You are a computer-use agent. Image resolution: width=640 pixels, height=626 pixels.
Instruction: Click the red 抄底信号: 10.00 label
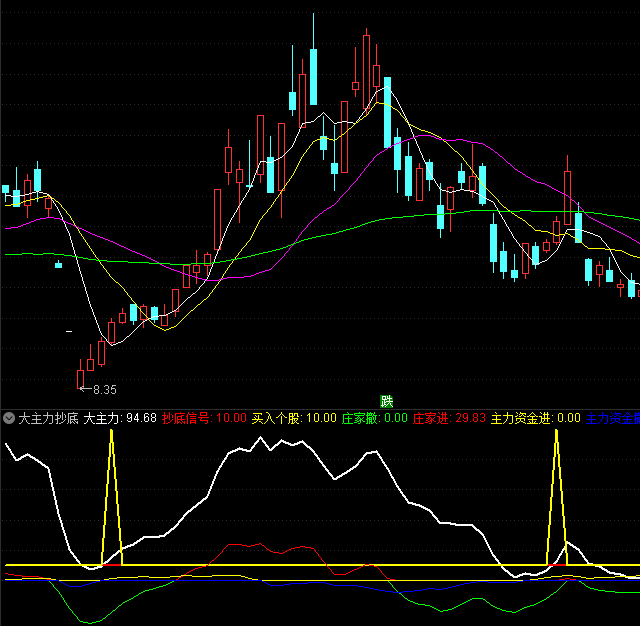tap(204, 418)
